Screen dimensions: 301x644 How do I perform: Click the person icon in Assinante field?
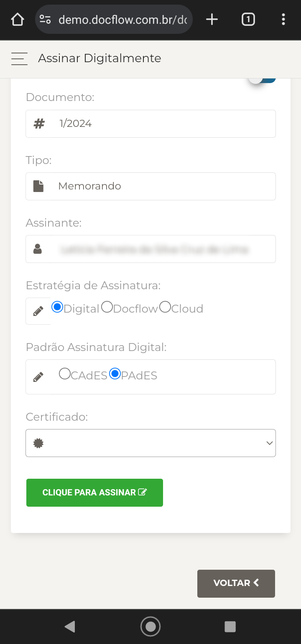click(38, 249)
